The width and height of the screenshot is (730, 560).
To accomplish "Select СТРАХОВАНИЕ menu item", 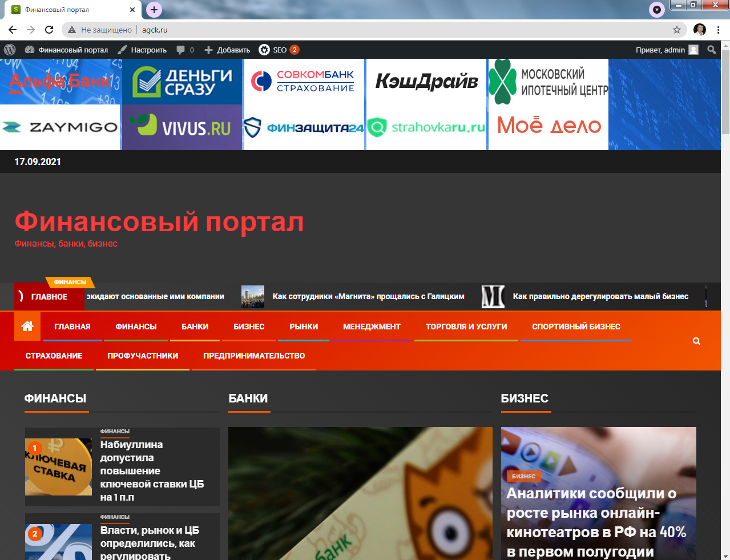I will 54,356.
